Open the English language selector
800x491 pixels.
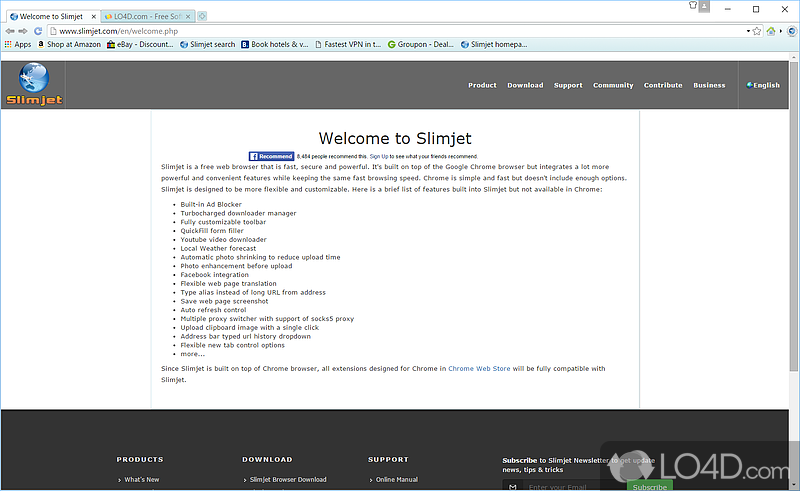pyautogui.click(x=763, y=85)
